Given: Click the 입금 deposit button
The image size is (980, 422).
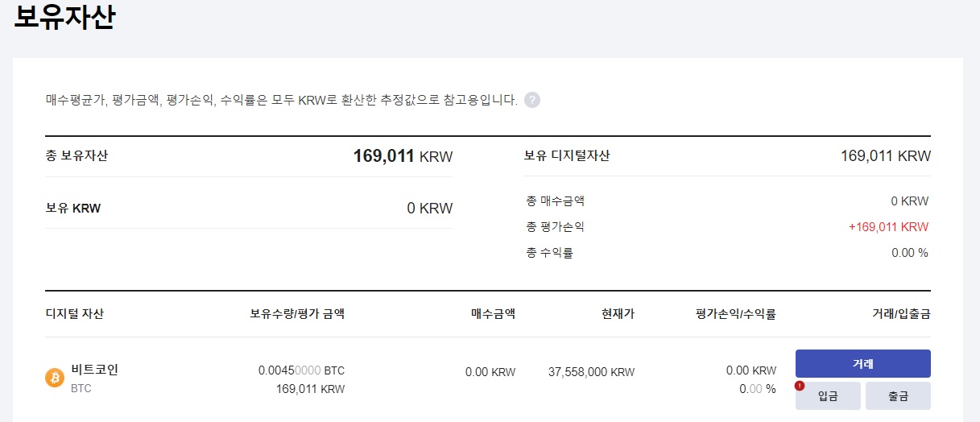Looking at the screenshot, I should (828, 396).
